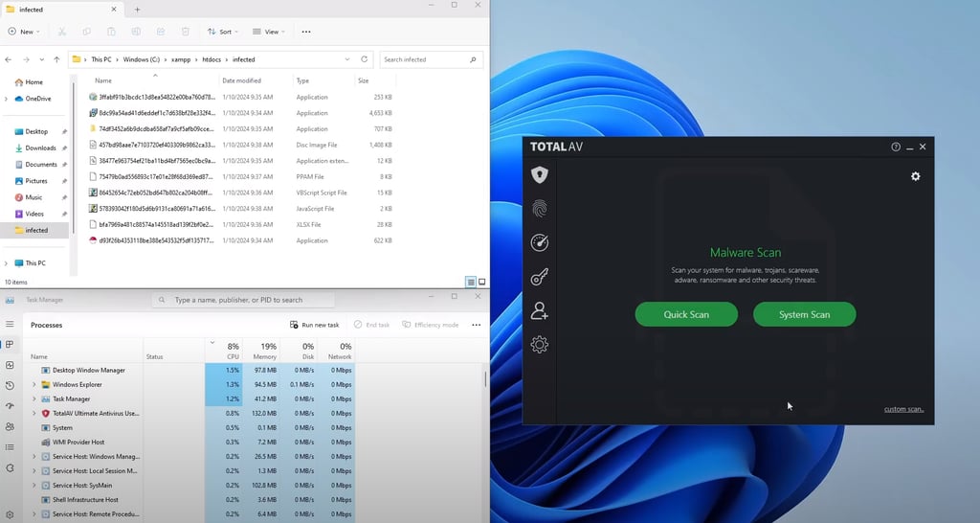Navigate back in File Explorer
Image resolution: width=980 pixels, height=523 pixels.
coord(8,59)
